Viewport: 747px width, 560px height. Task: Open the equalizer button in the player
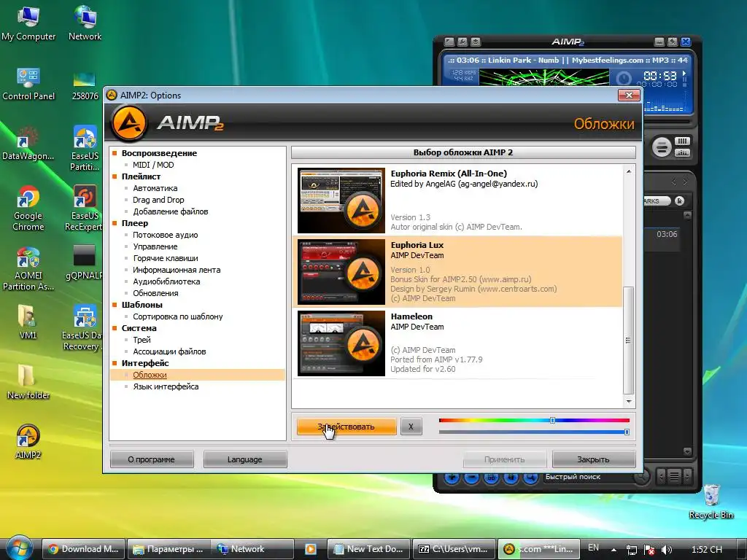coord(682,141)
